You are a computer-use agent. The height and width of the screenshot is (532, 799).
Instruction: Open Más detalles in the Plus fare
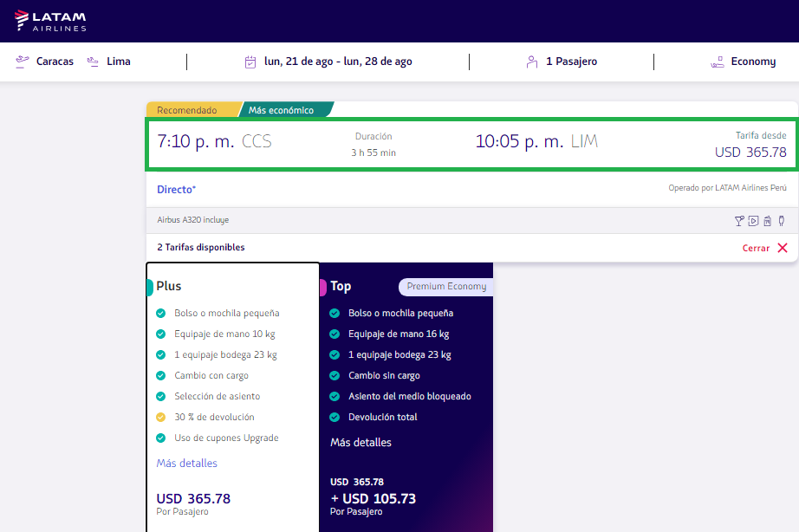(x=186, y=464)
